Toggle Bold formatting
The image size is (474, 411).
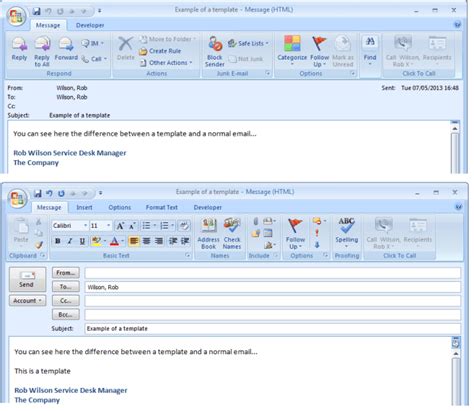pyautogui.click(x=58, y=241)
